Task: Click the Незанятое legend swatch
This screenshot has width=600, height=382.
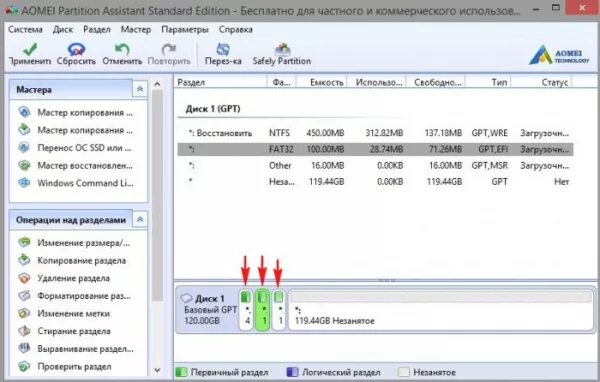Action: 404,372
